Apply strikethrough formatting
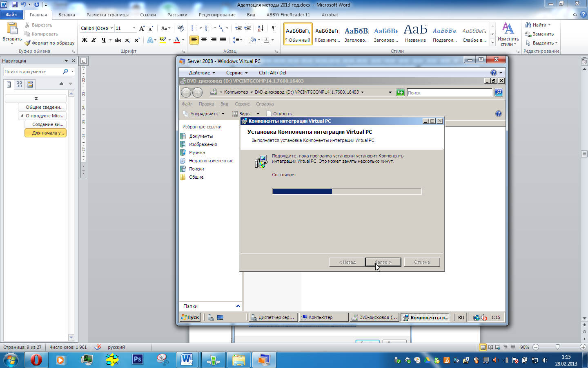Screen dimensions: 588x368 click(x=118, y=40)
